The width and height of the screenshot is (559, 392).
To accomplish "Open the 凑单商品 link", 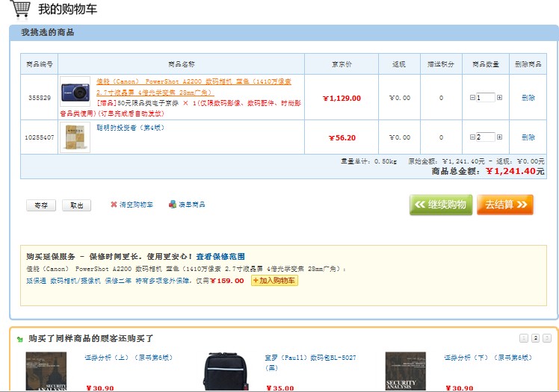I will coord(192,205).
